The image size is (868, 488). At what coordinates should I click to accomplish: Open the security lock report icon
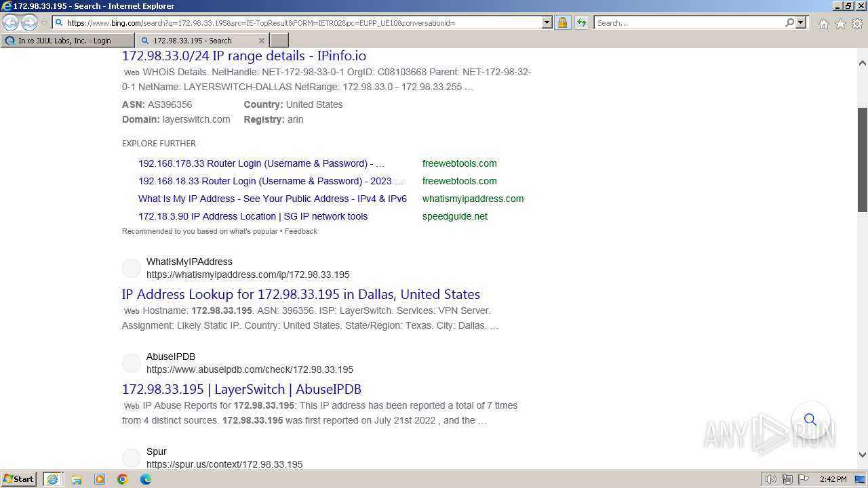click(562, 22)
